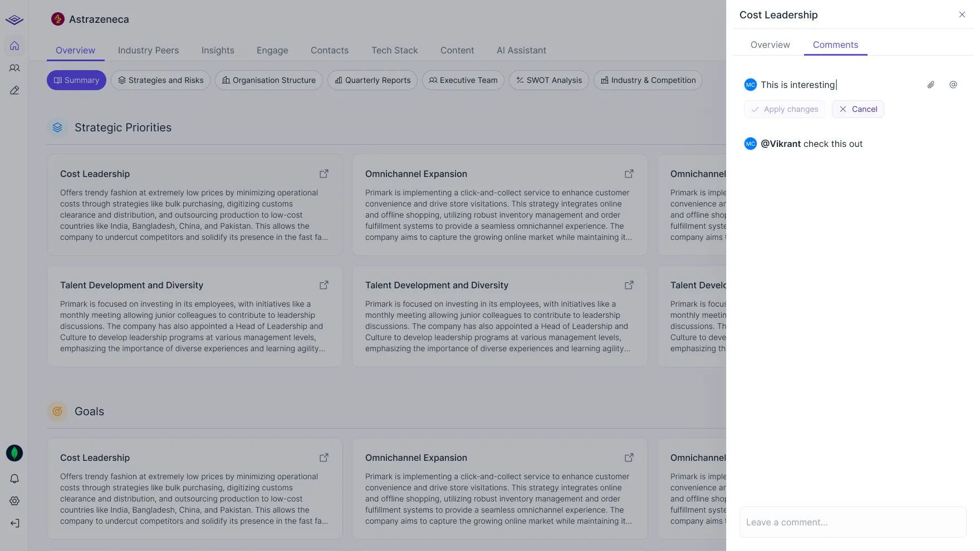Viewport: 980px width, 551px height.
Task: Cancel the comment edit
Action: click(x=858, y=109)
